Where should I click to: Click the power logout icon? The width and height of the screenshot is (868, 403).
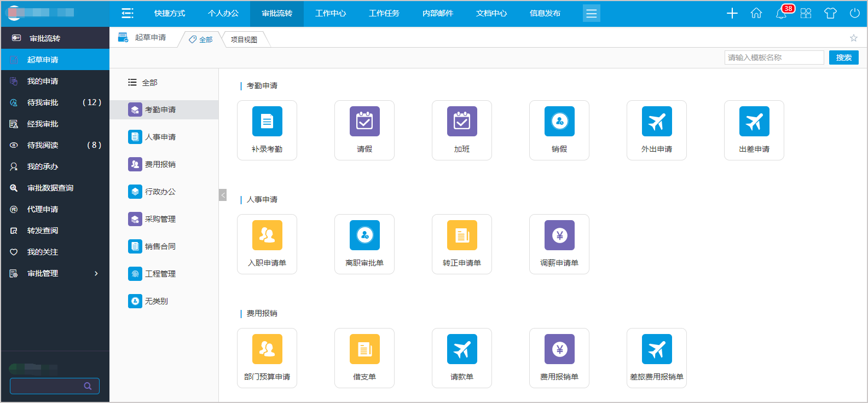click(854, 13)
